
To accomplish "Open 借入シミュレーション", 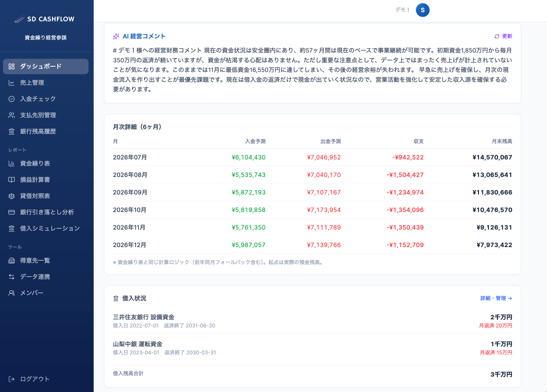I will pyautogui.click(x=46, y=228).
